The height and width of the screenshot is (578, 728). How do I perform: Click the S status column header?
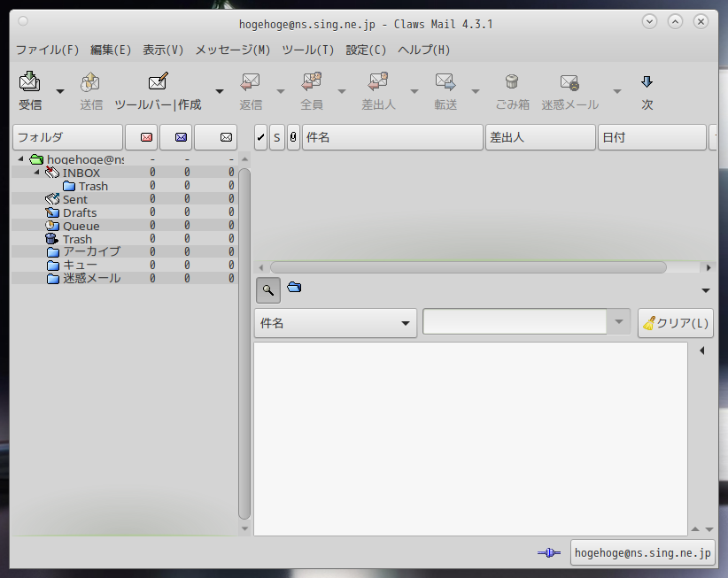click(x=276, y=137)
